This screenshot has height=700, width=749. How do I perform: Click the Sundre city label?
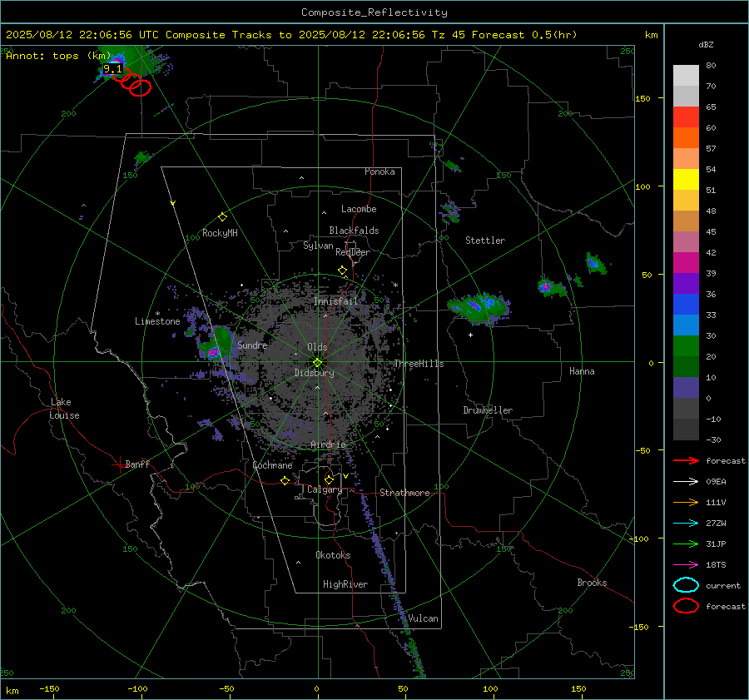(x=252, y=345)
